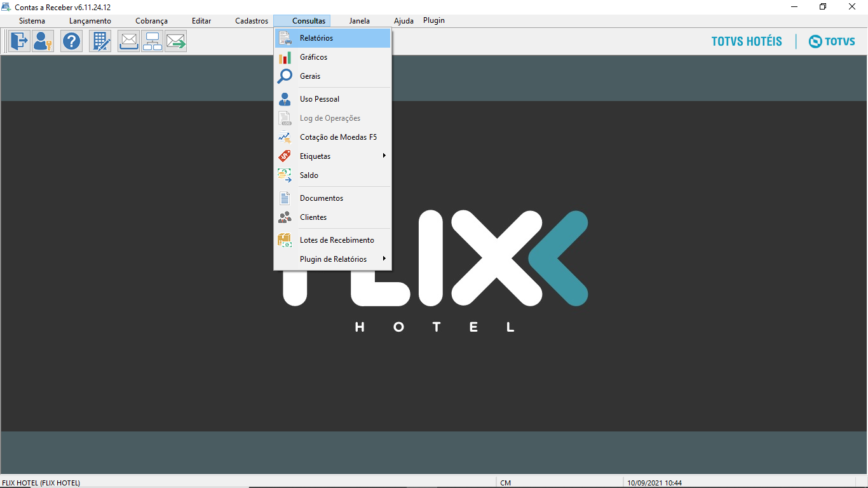Open help via the question mark icon
868x488 pixels.
click(72, 41)
